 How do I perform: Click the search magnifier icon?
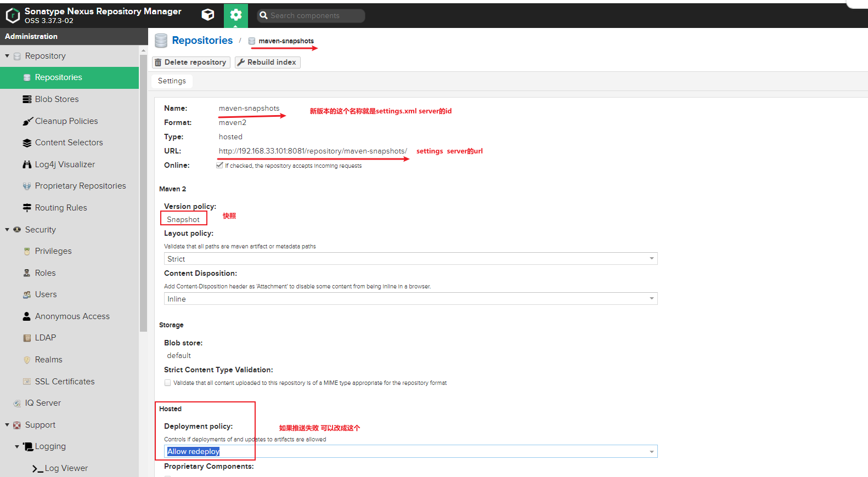(264, 16)
